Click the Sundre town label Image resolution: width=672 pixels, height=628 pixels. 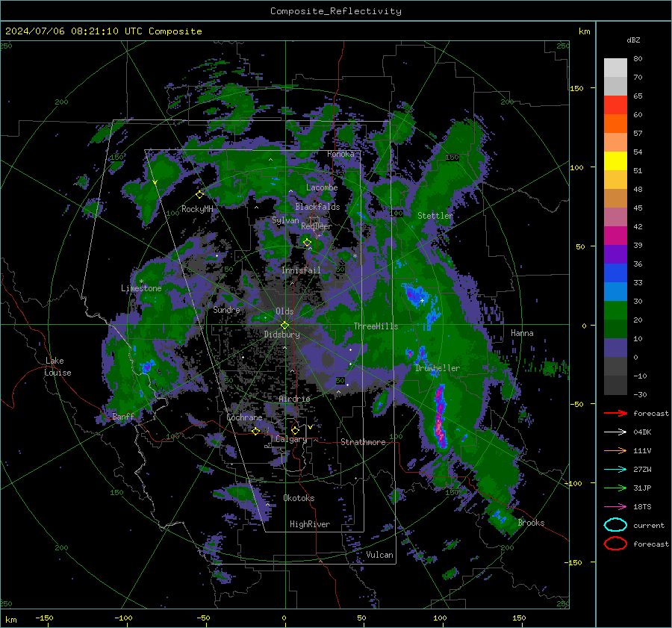226,309
